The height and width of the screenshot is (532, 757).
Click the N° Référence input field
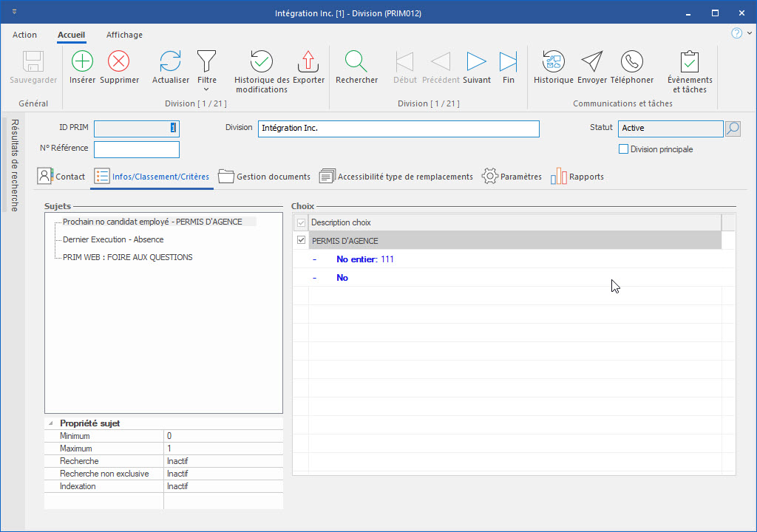pyautogui.click(x=137, y=149)
